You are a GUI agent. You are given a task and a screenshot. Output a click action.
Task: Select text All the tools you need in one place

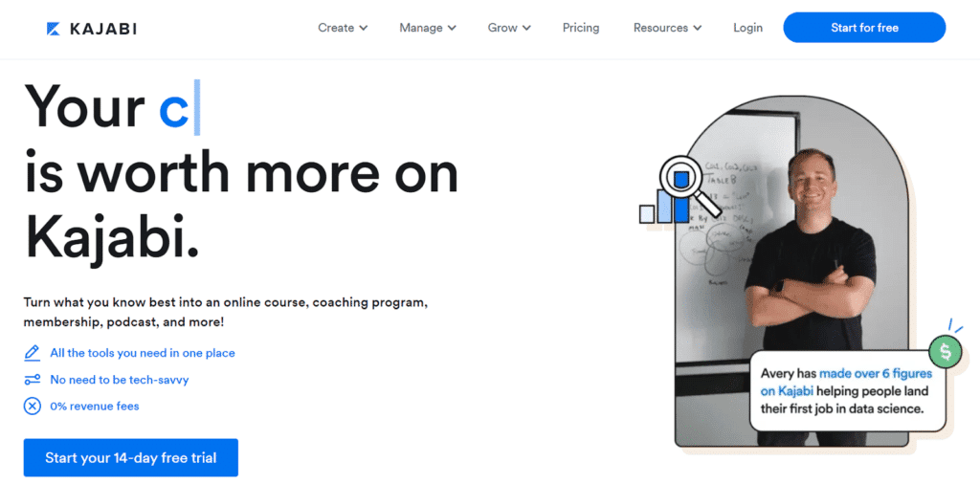[x=143, y=353]
